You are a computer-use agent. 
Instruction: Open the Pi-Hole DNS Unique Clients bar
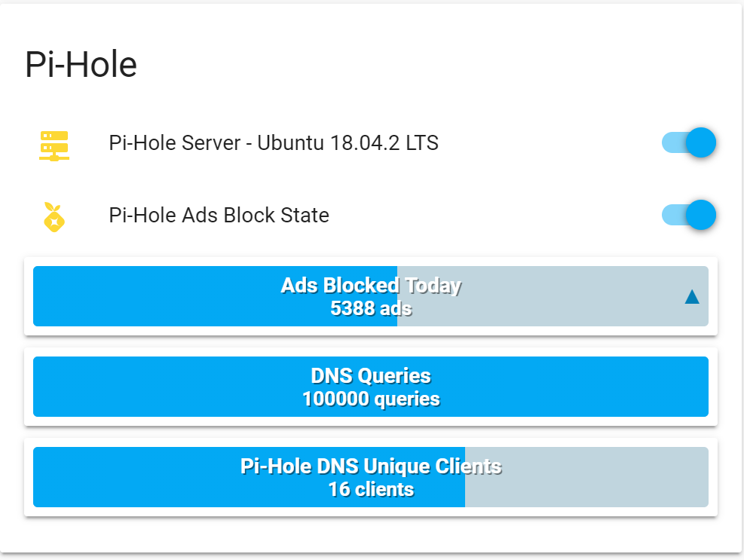click(371, 477)
